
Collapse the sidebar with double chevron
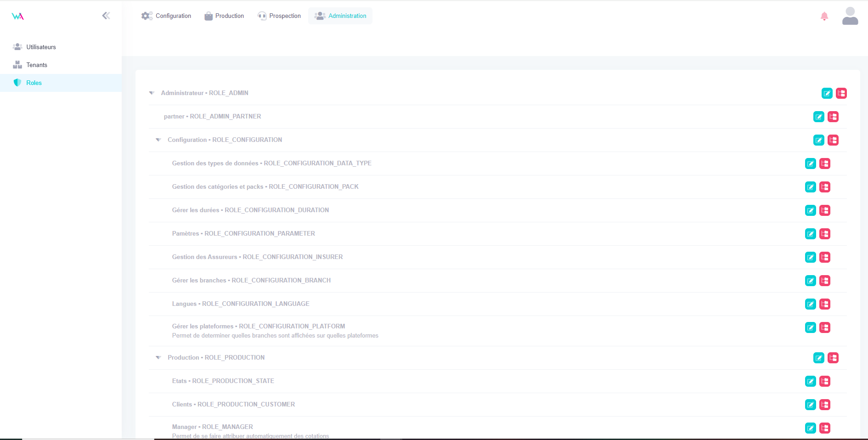[106, 16]
